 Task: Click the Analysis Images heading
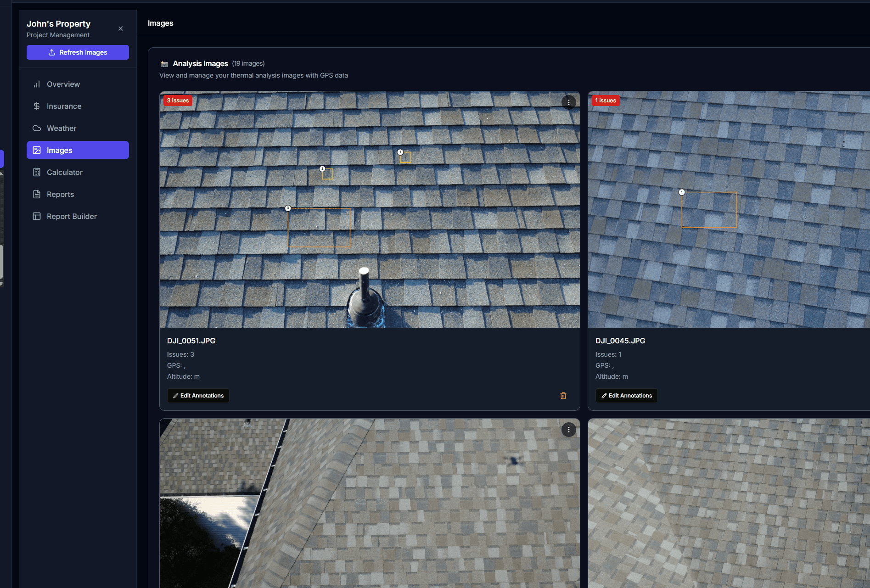(x=201, y=63)
